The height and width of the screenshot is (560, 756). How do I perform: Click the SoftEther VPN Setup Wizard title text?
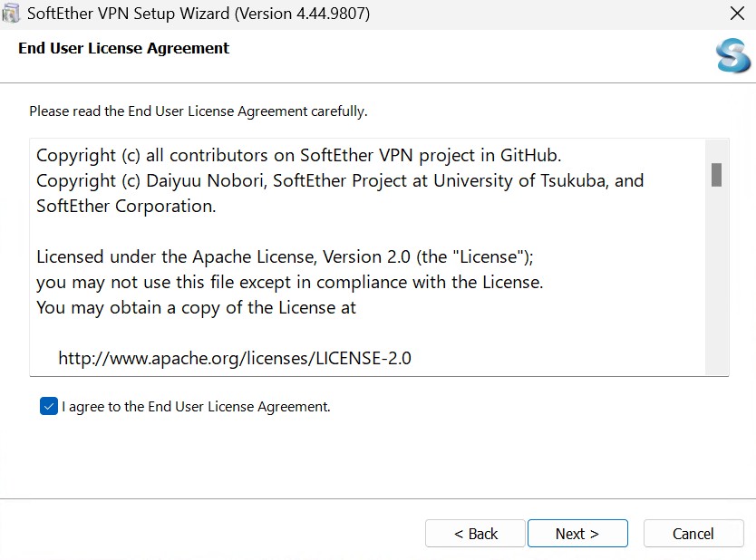pyautogui.click(x=199, y=14)
